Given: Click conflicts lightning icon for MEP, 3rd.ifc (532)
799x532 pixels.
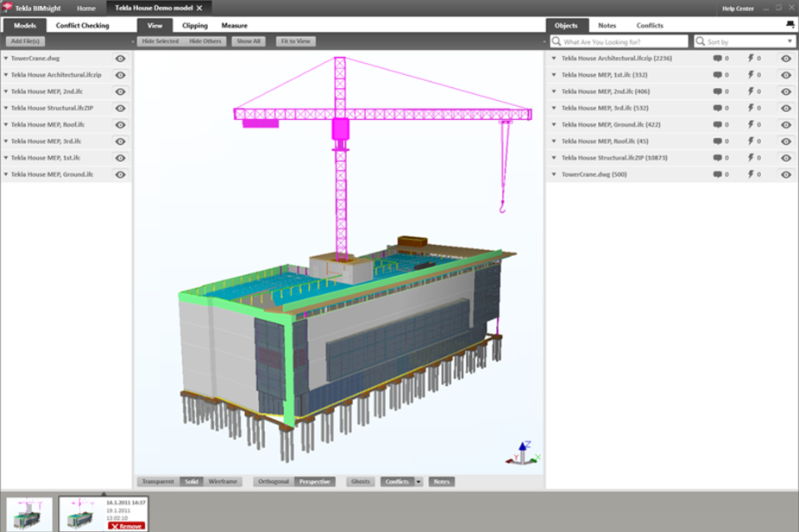Looking at the screenshot, I should (x=751, y=108).
